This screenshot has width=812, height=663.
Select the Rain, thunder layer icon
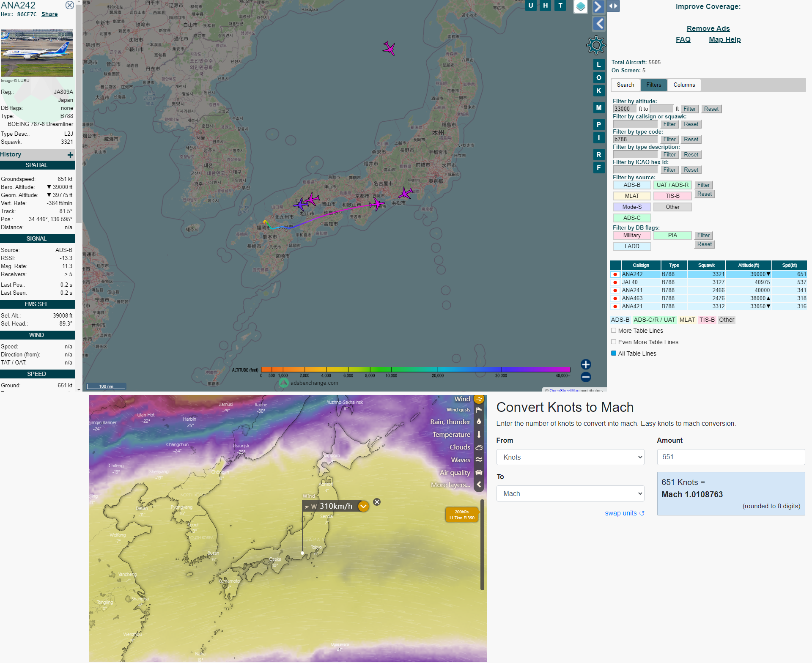point(479,422)
